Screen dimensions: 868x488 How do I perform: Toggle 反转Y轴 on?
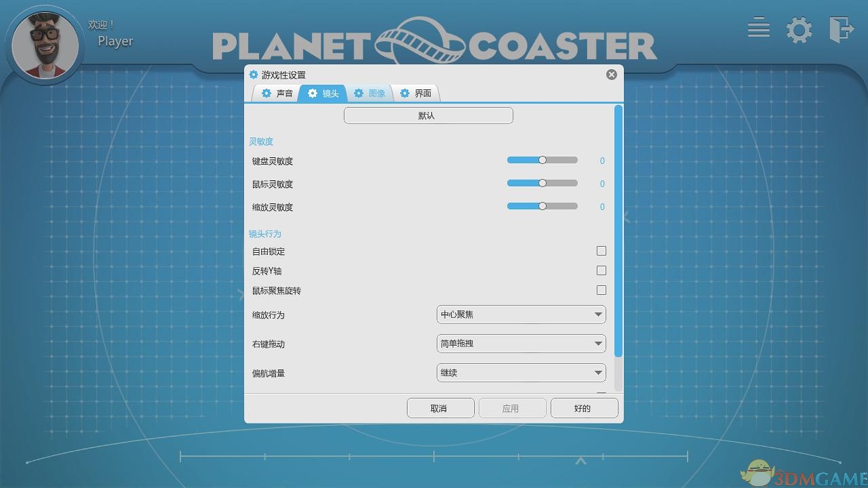(x=601, y=270)
